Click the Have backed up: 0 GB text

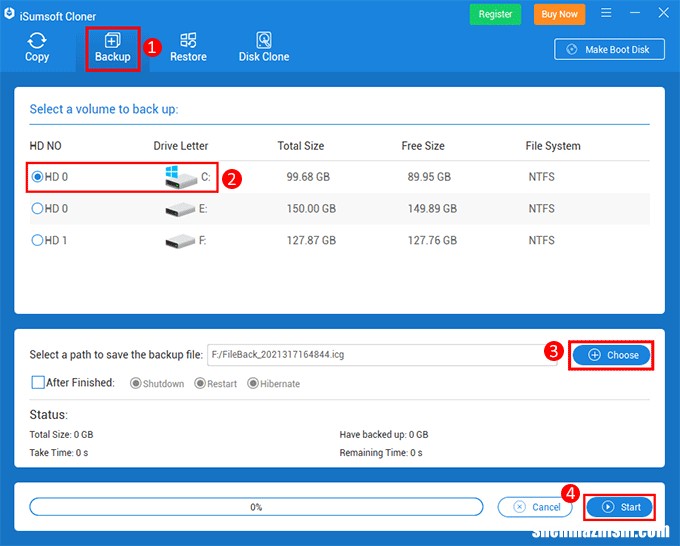tap(384, 435)
